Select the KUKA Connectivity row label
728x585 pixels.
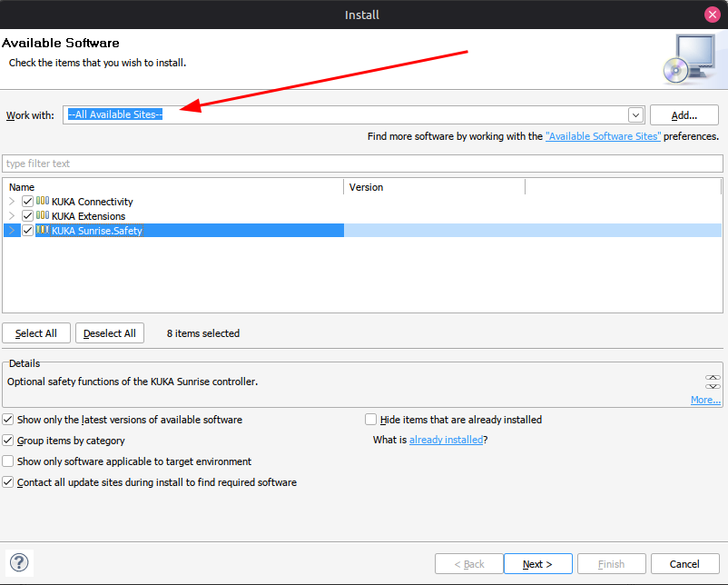point(92,202)
